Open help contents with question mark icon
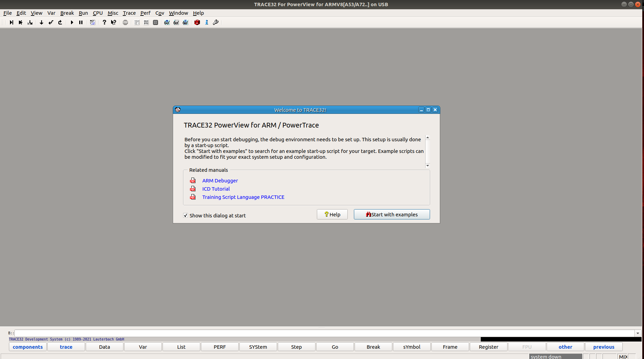Viewport: 644px width, 359px height. 104,22
